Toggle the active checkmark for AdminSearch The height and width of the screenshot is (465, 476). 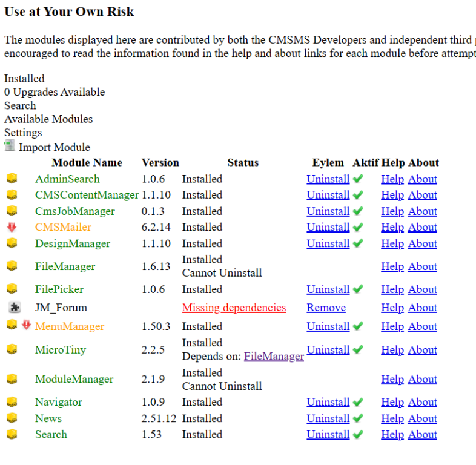point(358,179)
